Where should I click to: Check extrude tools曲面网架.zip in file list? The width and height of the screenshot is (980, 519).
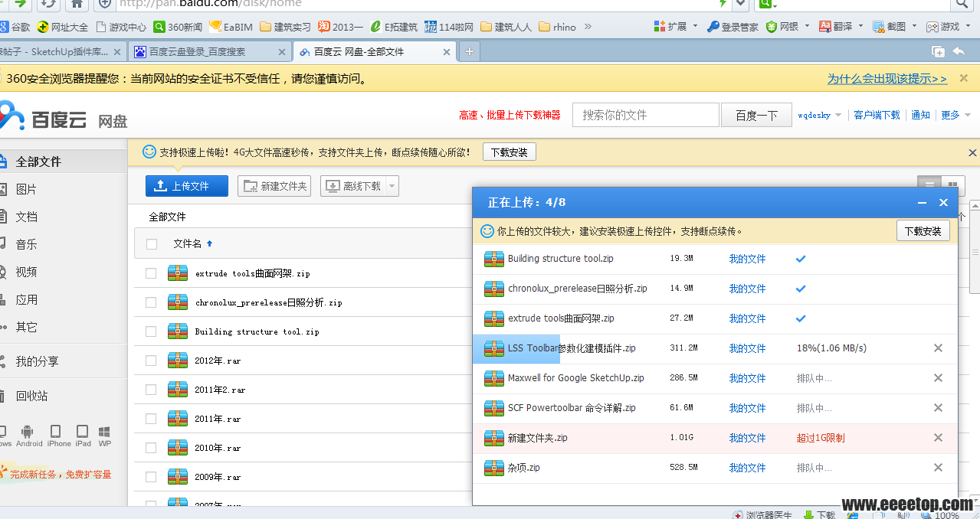click(x=151, y=273)
